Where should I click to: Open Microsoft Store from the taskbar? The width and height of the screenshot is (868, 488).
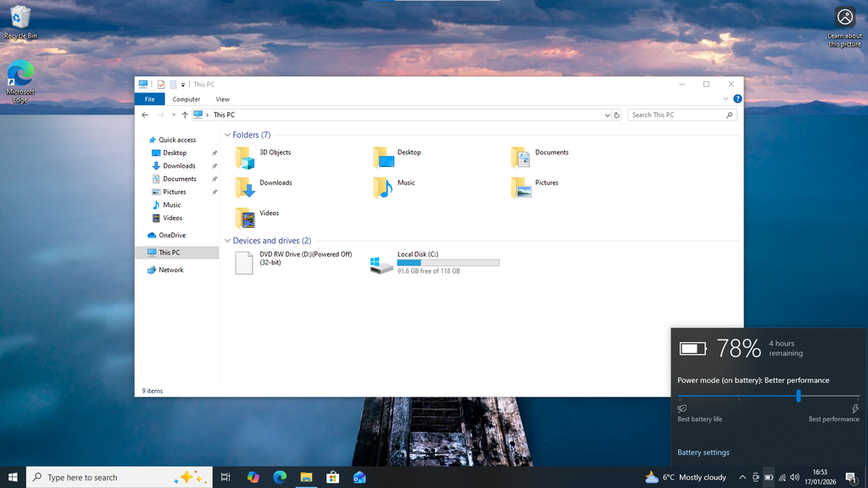(x=332, y=477)
